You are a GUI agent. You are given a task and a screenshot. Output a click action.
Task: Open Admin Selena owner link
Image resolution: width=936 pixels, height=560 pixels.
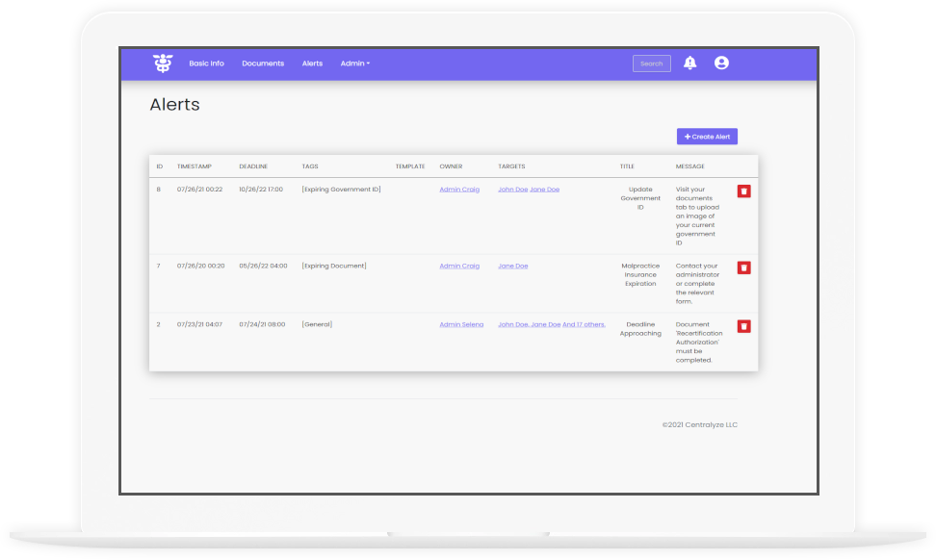(461, 324)
